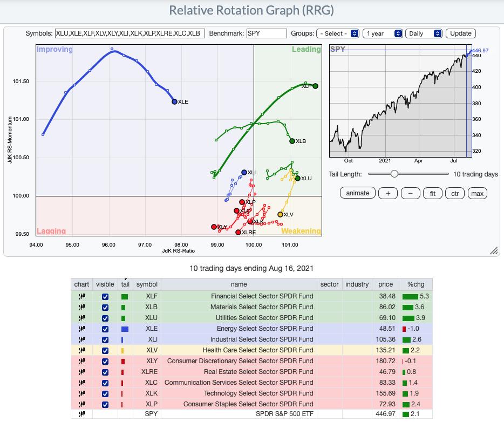Uncheck visible checkbox for XLI
The image size is (504, 422).
[105, 340]
